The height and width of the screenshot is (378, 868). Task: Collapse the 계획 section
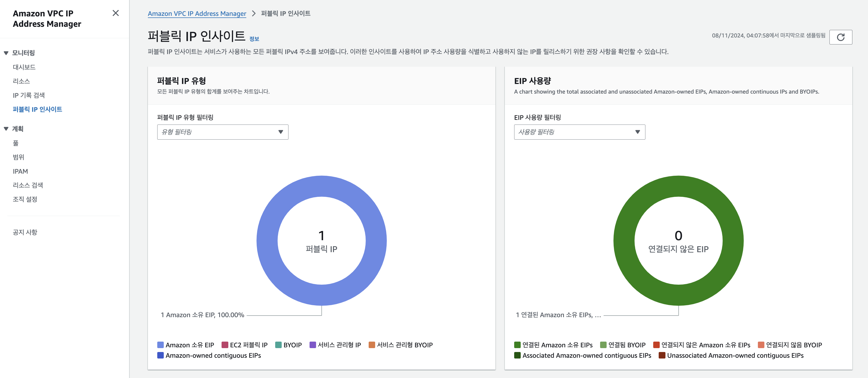[6, 129]
